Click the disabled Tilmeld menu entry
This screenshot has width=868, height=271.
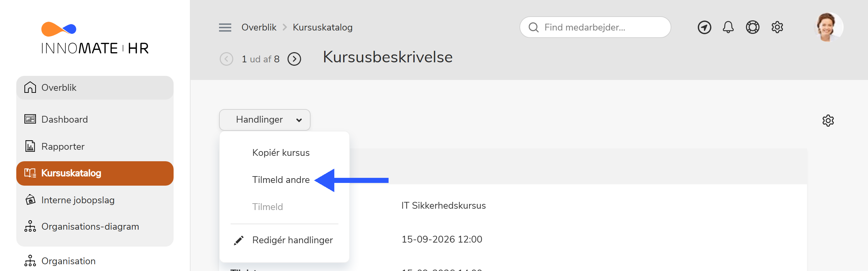[267, 207]
